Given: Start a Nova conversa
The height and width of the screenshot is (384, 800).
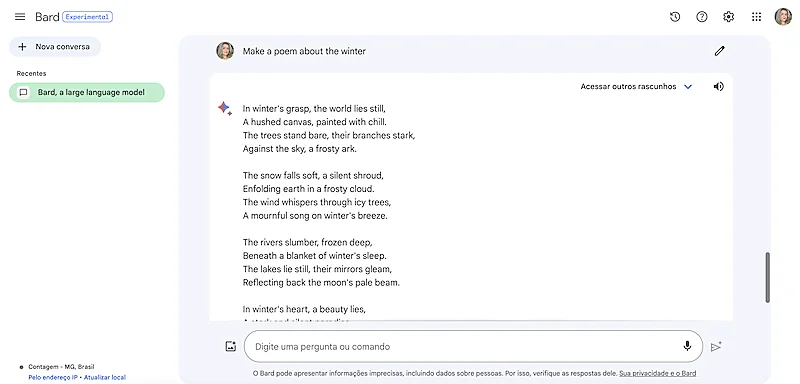Looking at the screenshot, I should pos(55,47).
